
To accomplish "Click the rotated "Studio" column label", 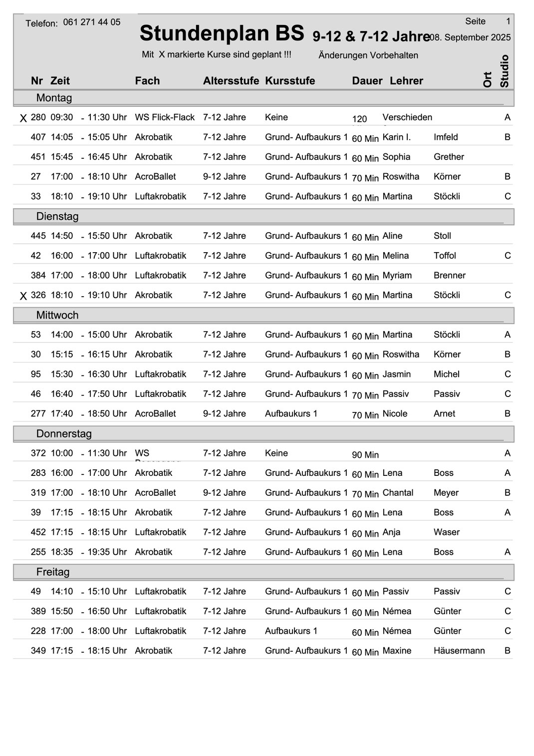I will pos(505,71).
